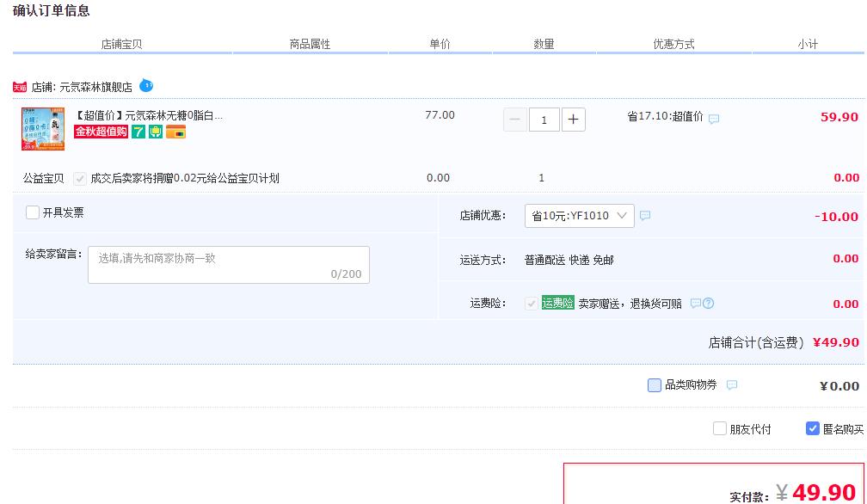Screen dimensions: 867x504
Task: Click the green 7-day return badge
Action: [x=138, y=132]
